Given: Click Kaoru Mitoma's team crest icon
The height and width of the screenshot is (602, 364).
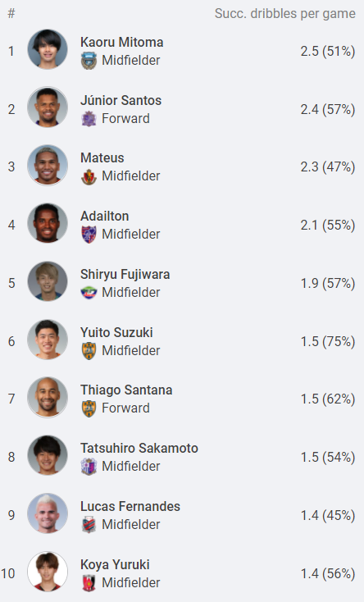Looking at the screenshot, I should click(x=89, y=61).
